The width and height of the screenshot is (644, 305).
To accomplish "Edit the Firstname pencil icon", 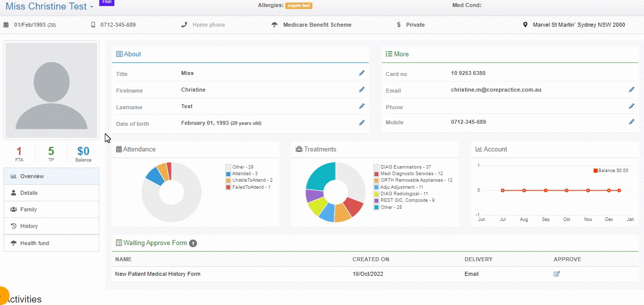I will tap(361, 90).
